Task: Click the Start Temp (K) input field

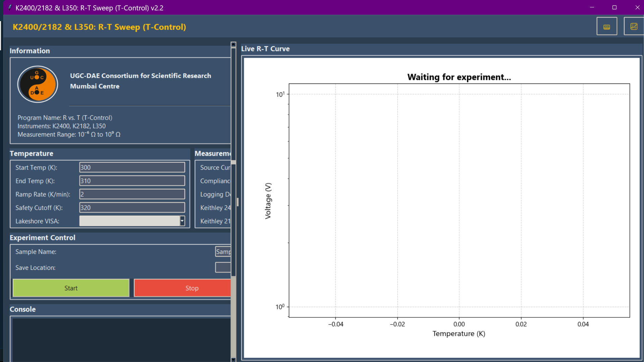Action: pyautogui.click(x=132, y=167)
